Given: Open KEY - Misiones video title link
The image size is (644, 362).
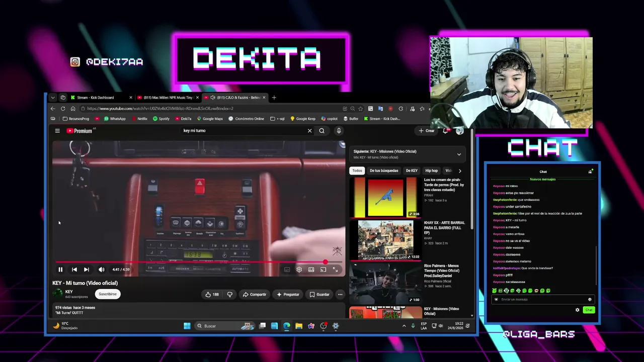Looking at the screenshot, I should (x=442, y=311).
